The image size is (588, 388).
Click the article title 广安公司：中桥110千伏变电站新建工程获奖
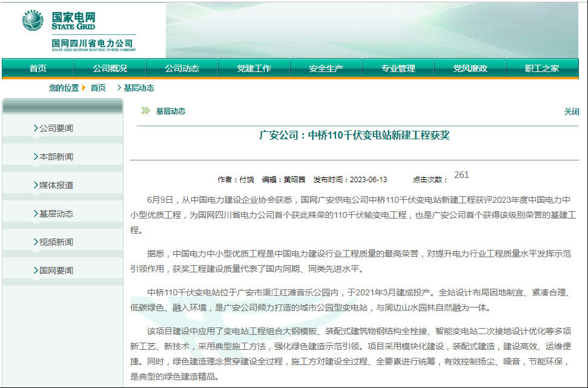click(354, 135)
